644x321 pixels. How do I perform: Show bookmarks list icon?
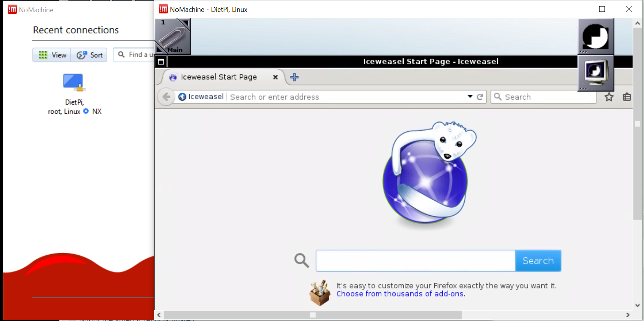click(x=627, y=97)
